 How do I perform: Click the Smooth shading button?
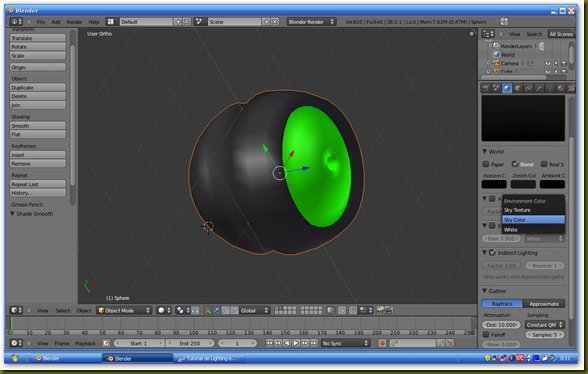(38, 126)
